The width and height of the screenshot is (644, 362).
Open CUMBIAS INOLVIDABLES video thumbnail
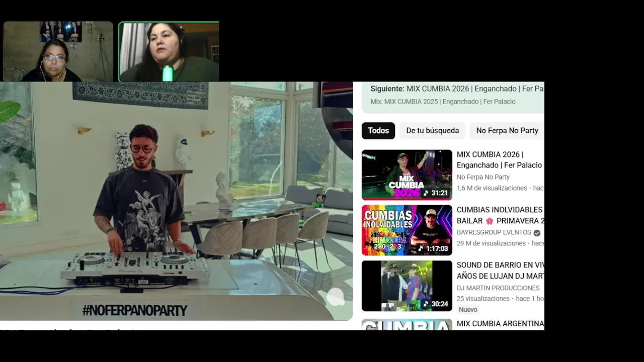[407, 230]
